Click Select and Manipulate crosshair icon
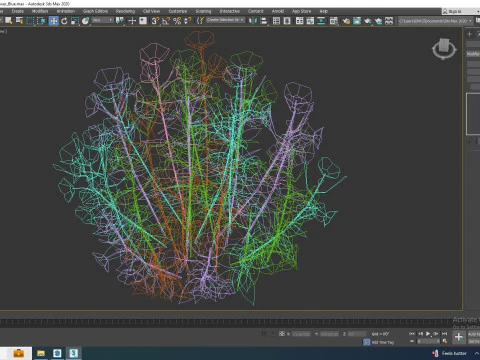This screenshot has height=360, width=480. [x=132, y=21]
